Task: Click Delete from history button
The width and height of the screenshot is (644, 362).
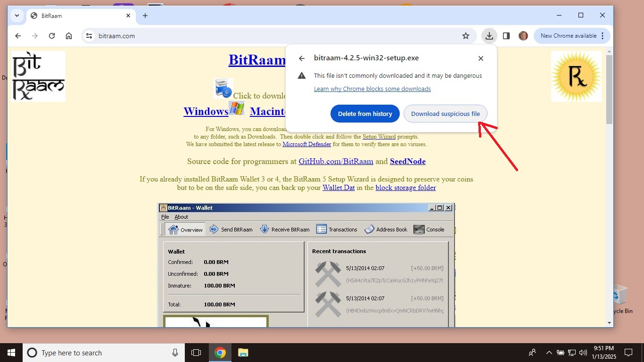Action: click(x=365, y=114)
